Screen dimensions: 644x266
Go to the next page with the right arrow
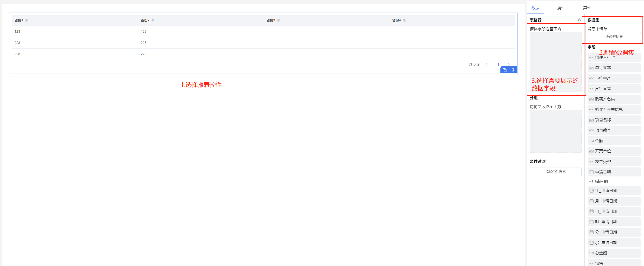(x=509, y=64)
